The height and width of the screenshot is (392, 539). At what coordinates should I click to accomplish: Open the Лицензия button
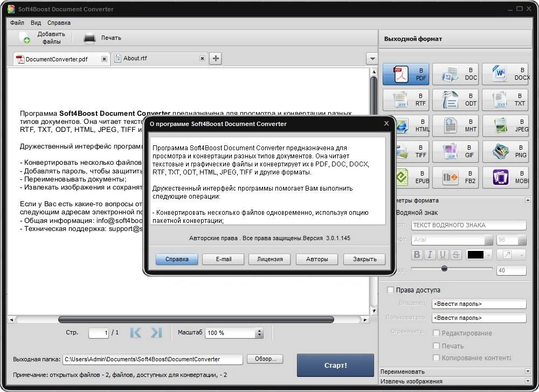(270, 259)
